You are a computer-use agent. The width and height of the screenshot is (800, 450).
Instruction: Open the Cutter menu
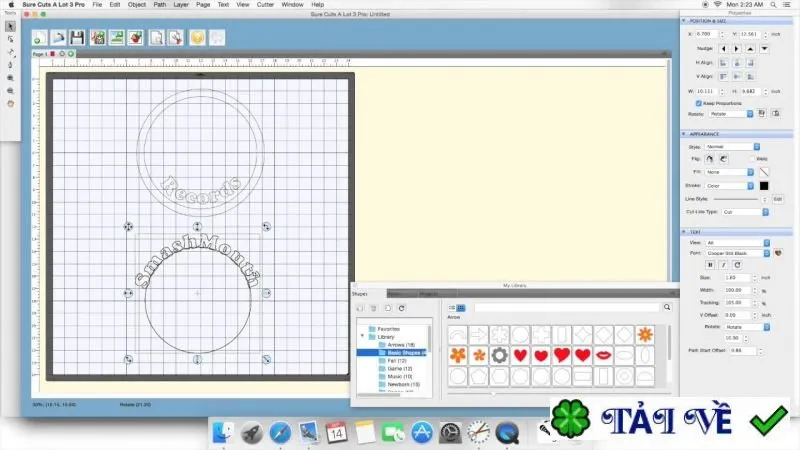[265, 5]
